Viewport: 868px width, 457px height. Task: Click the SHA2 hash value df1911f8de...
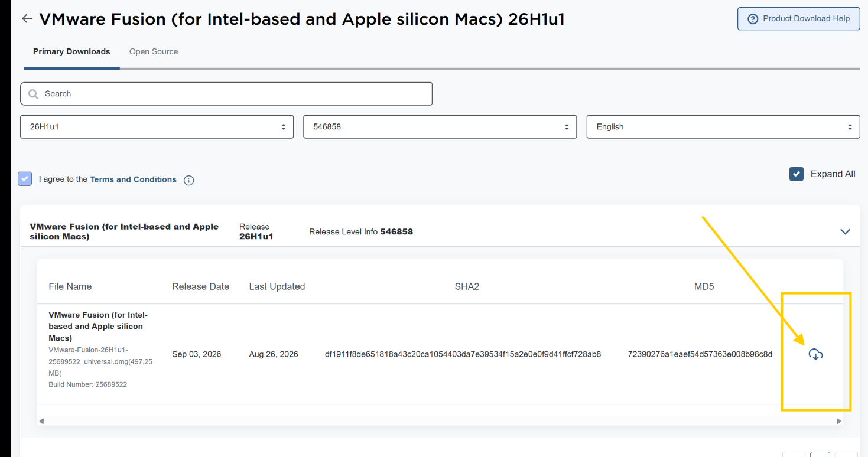coord(463,354)
